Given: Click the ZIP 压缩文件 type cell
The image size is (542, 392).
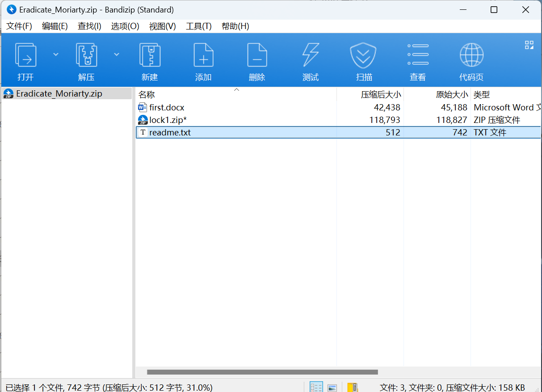Looking at the screenshot, I should [x=497, y=120].
